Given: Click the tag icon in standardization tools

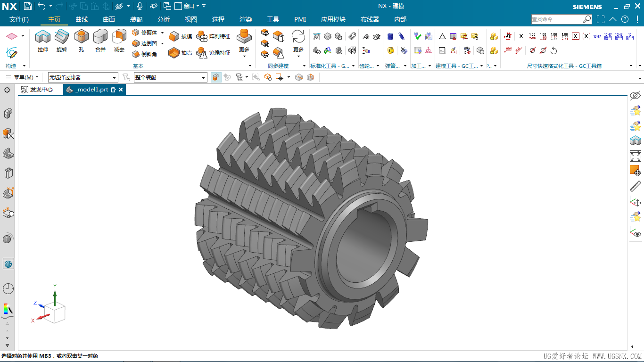Looking at the screenshot, I should point(352,36).
